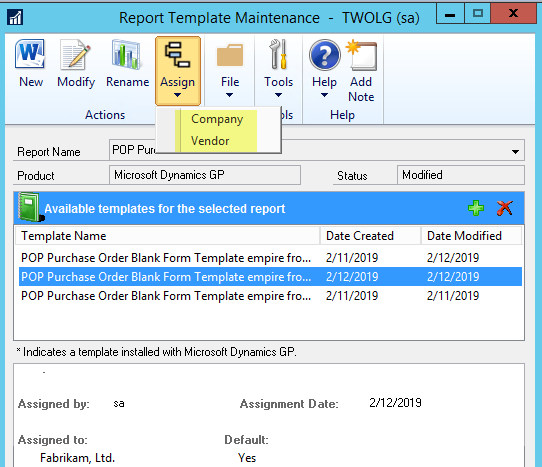Select template row modified 2/11/2019

coord(270,296)
